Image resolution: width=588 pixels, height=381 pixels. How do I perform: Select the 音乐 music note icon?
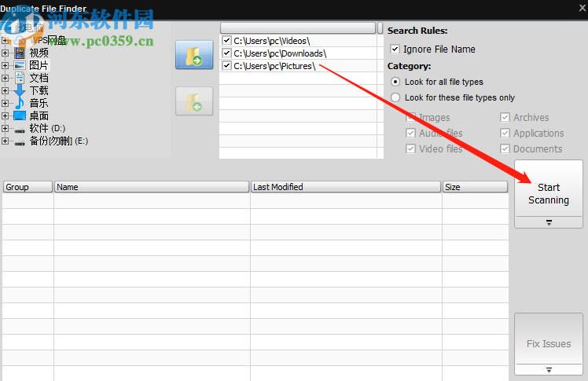tap(20, 103)
